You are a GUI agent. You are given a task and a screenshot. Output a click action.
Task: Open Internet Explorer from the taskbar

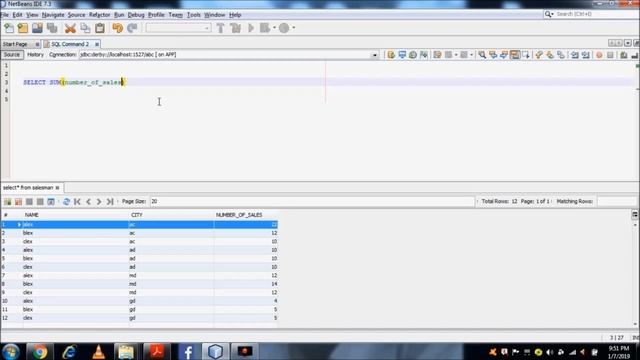pos(69,351)
